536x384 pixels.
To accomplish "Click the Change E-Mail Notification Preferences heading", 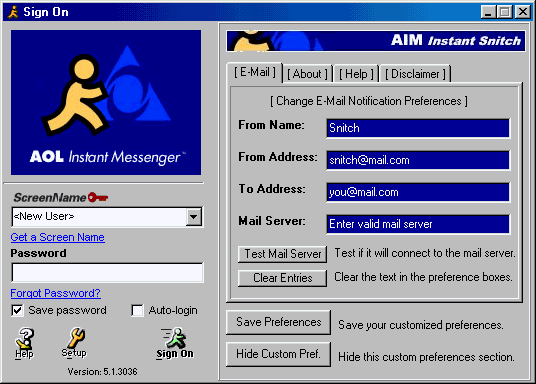I will pos(369,101).
